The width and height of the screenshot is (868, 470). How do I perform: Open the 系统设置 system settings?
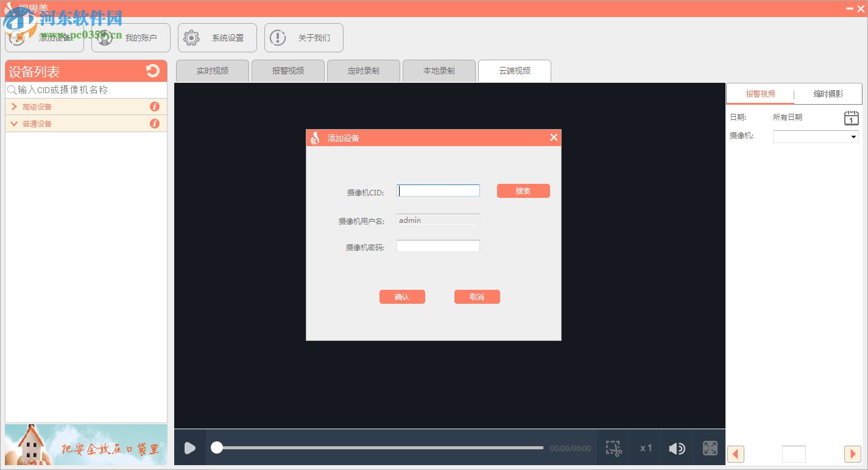217,37
